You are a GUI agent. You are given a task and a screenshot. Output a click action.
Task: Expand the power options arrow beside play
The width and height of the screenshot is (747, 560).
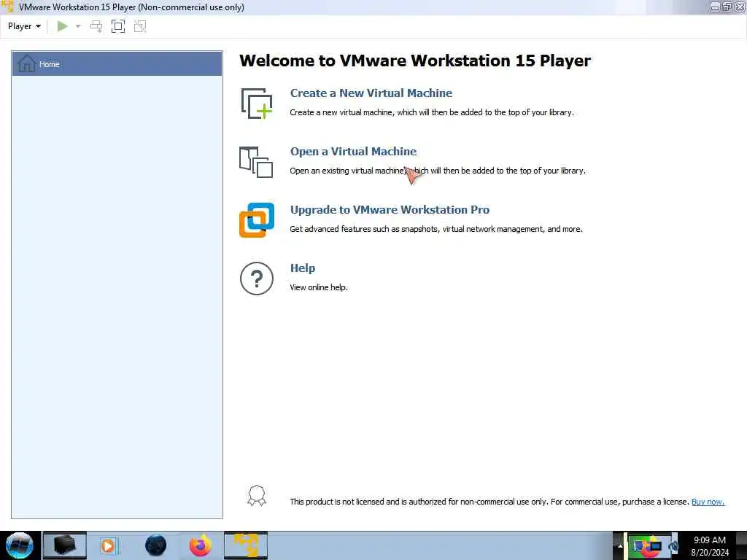tap(78, 26)
